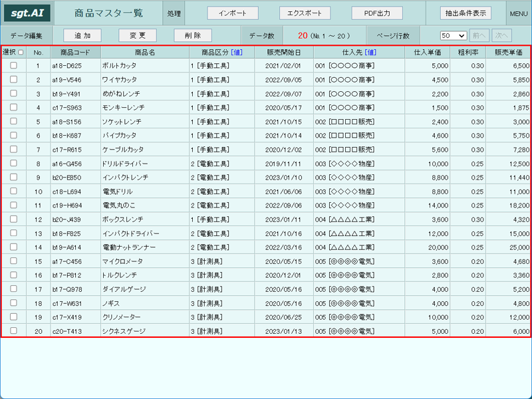Screen dimensions: 532x399
Task: Click the 次へ next page button
Action: click(501, 35)
